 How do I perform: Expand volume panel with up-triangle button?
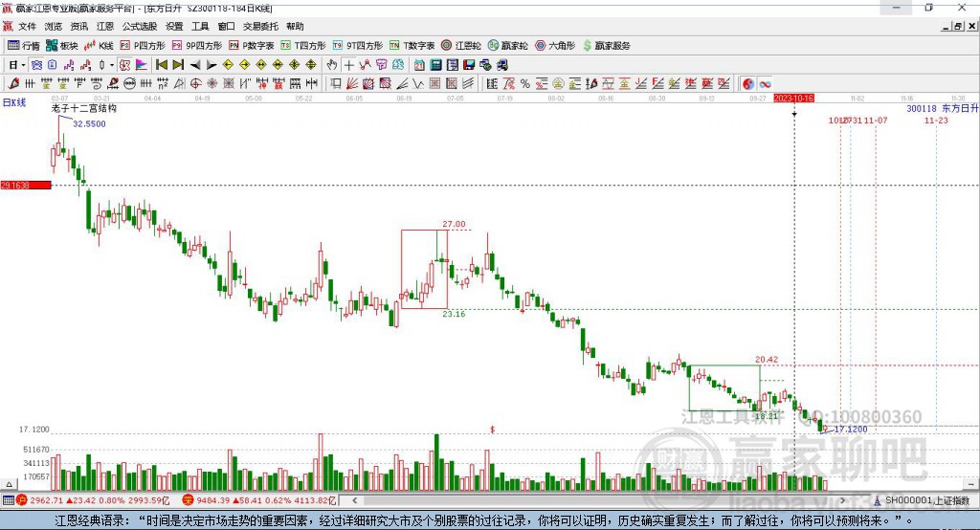pos(9,484)
